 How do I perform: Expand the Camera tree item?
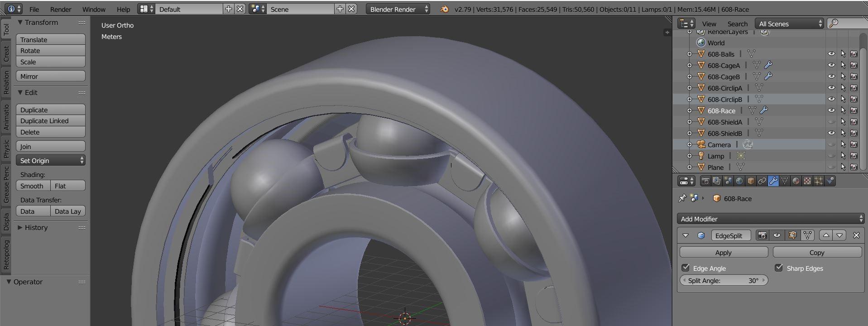click(x=690, y=144)
